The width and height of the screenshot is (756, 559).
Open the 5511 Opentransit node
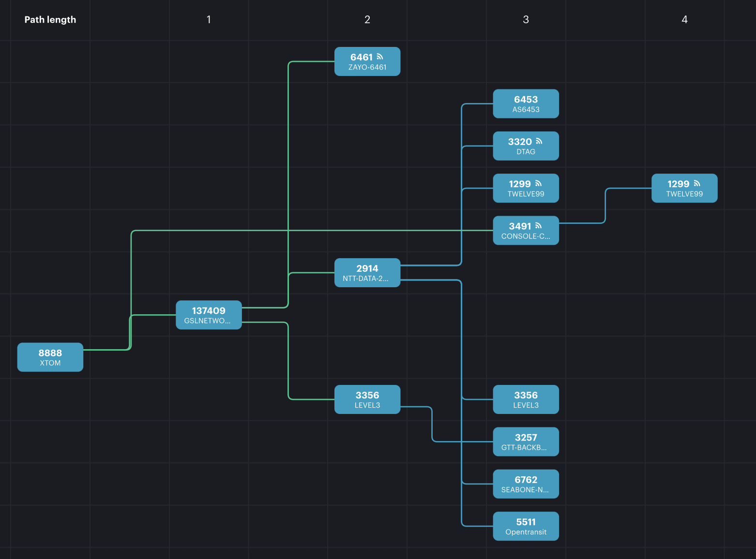point(526,526)
